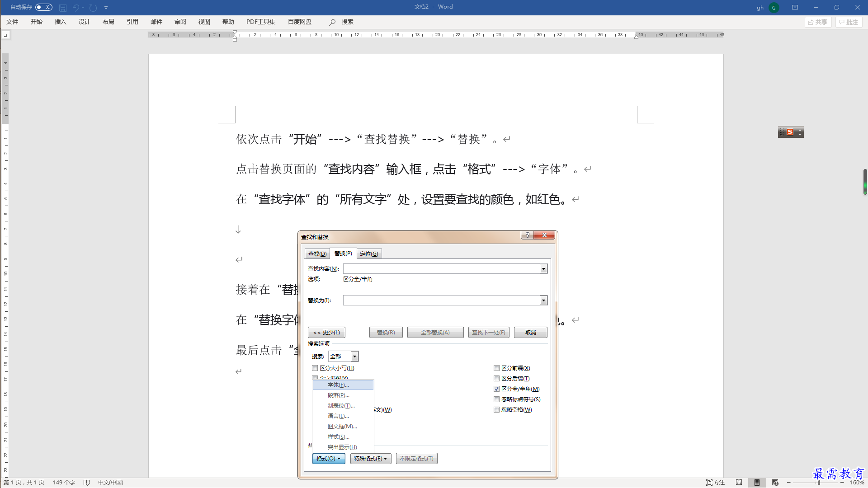Screen dimensions: 868x488
Task: Open the PDF工具集 ribbon tab
Action: (x=260, y=22)
